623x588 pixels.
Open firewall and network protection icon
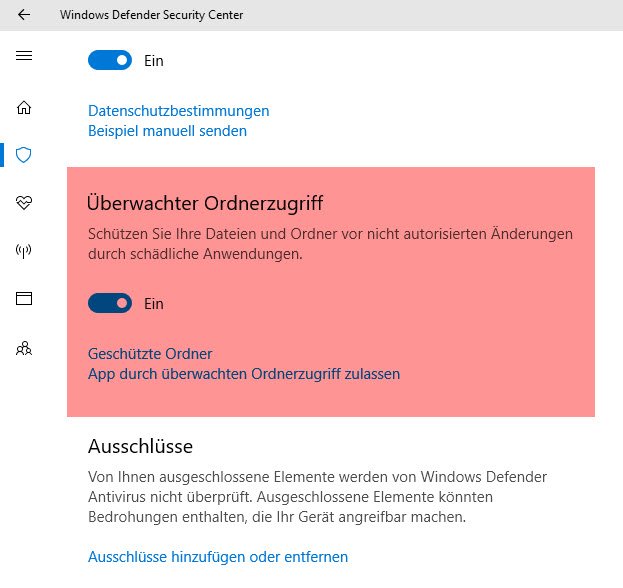click(24, 251)
